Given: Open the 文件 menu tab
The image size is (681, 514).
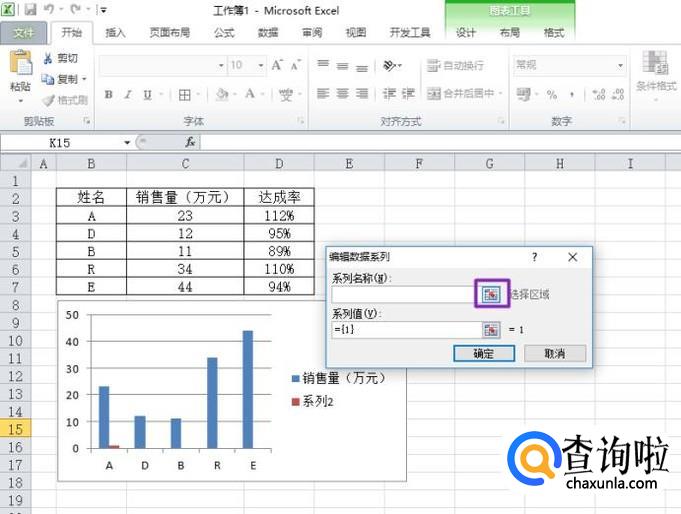Looking at the screenshot, I should pos(23,32).
